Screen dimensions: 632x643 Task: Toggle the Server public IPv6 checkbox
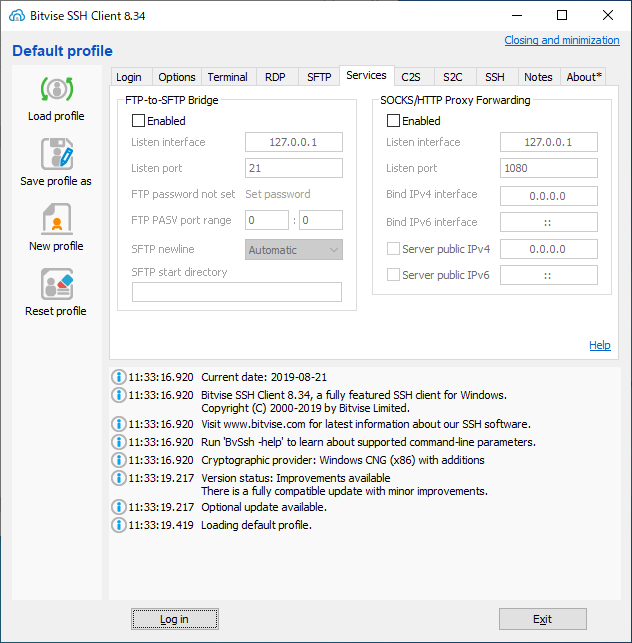(x=393, y=275)
